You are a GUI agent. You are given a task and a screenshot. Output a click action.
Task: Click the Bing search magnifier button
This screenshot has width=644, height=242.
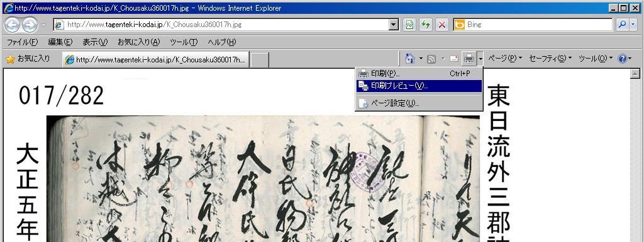pyautogui.click(x=622, y=25)
